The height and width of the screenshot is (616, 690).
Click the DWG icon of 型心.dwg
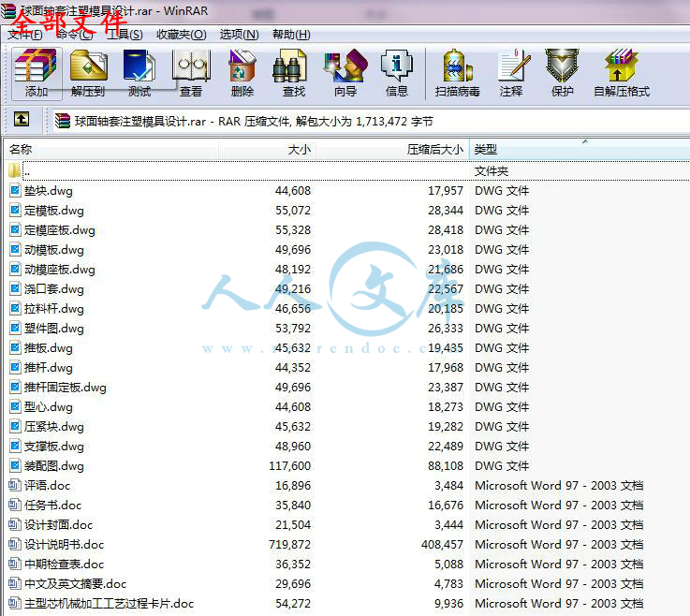point(15,406)
